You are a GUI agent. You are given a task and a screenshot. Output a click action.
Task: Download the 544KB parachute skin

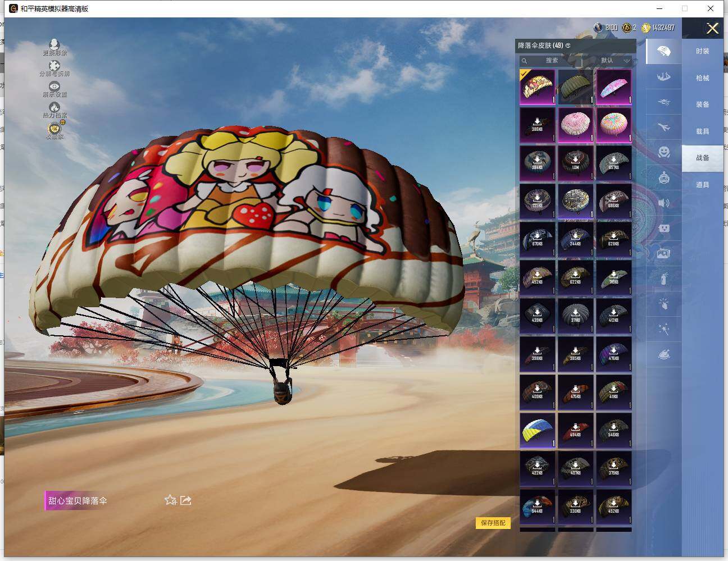[538, 507]
